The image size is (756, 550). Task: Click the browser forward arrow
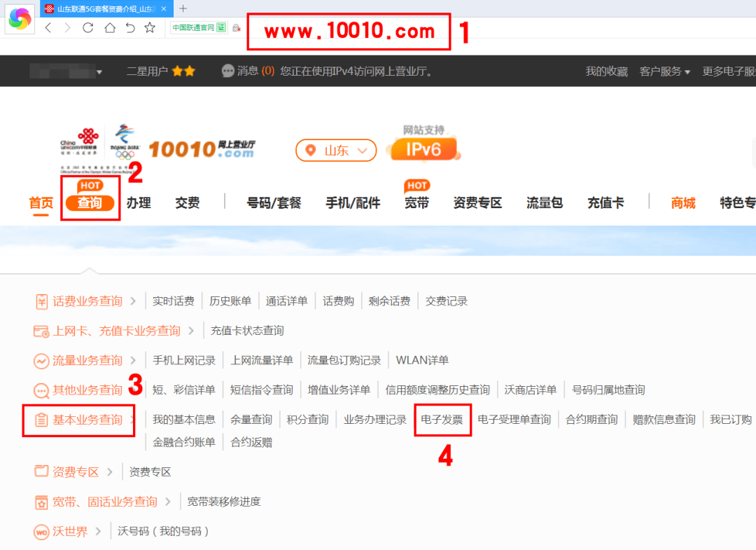tap(67, 28)
